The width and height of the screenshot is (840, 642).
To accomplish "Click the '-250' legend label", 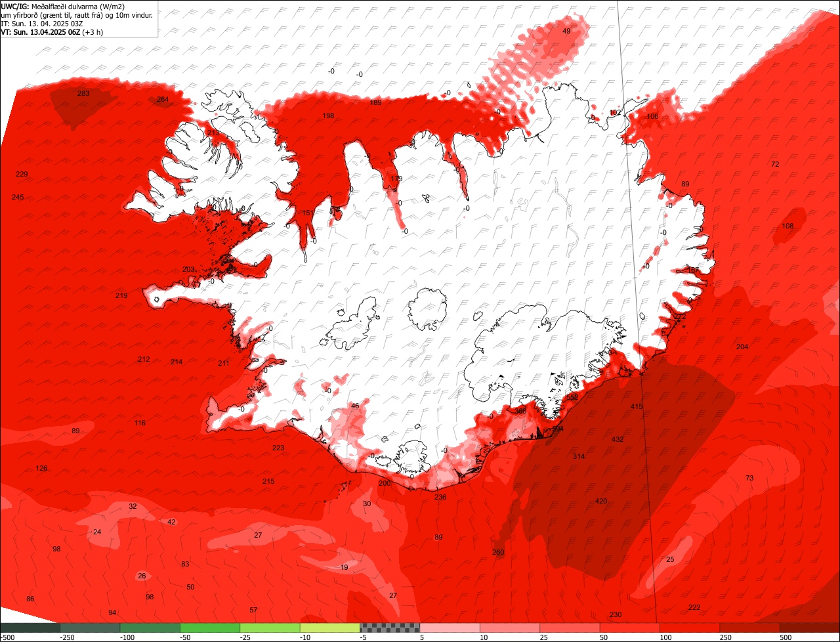I will click(x=66, y=637).
